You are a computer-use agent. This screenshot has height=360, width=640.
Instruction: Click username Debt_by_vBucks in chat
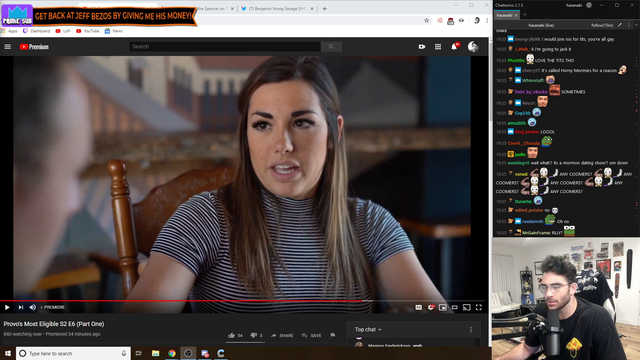[531, 92]
